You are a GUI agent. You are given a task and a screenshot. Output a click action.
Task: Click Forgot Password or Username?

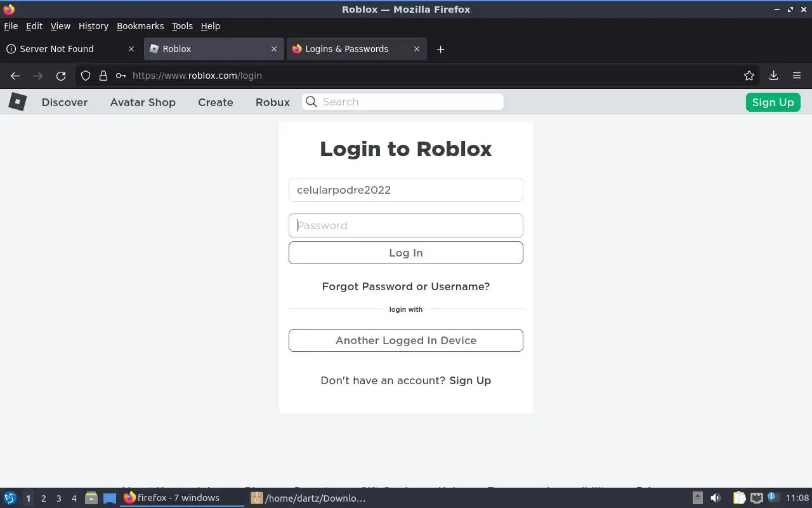[406, 286]
